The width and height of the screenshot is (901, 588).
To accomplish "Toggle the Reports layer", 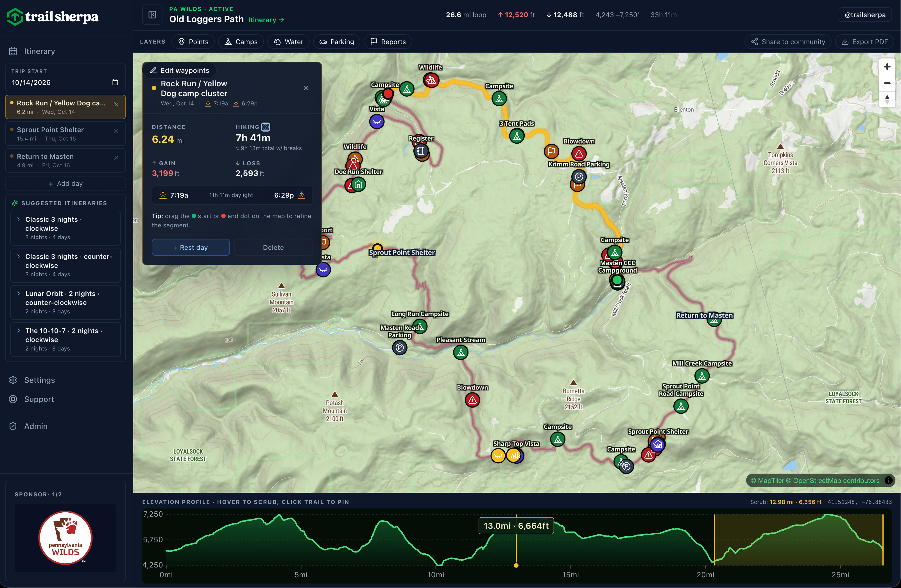I will 388,42.
